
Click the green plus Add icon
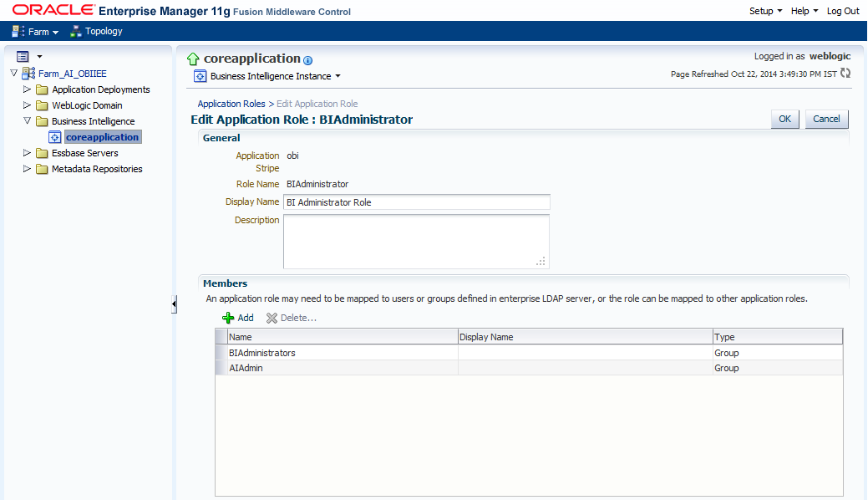227,318
